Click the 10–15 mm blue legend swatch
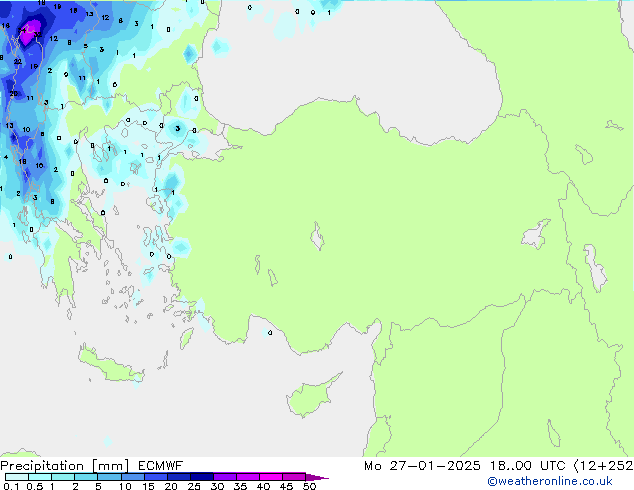This screenshot has height=490, width=634. (132, 477)
